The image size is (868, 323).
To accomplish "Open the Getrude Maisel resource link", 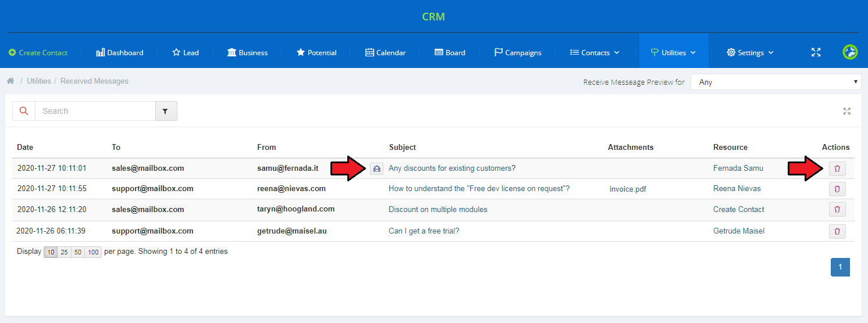I will (739, 231).
